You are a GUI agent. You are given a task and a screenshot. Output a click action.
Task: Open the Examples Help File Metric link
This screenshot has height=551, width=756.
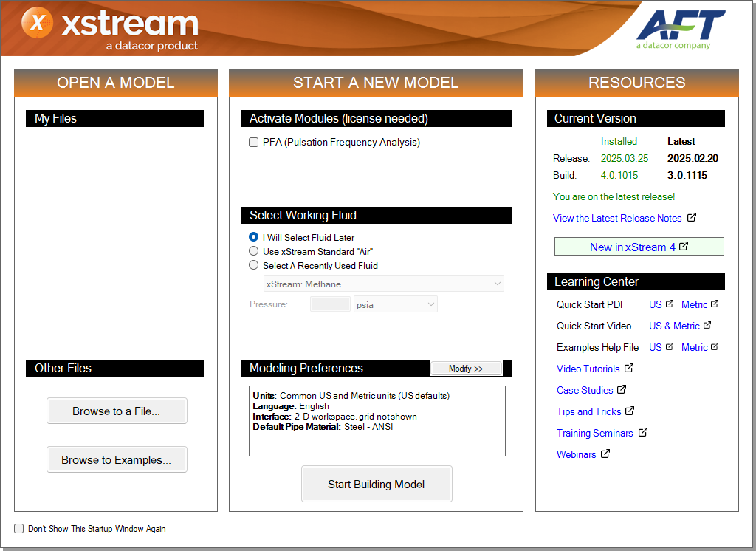694,347
